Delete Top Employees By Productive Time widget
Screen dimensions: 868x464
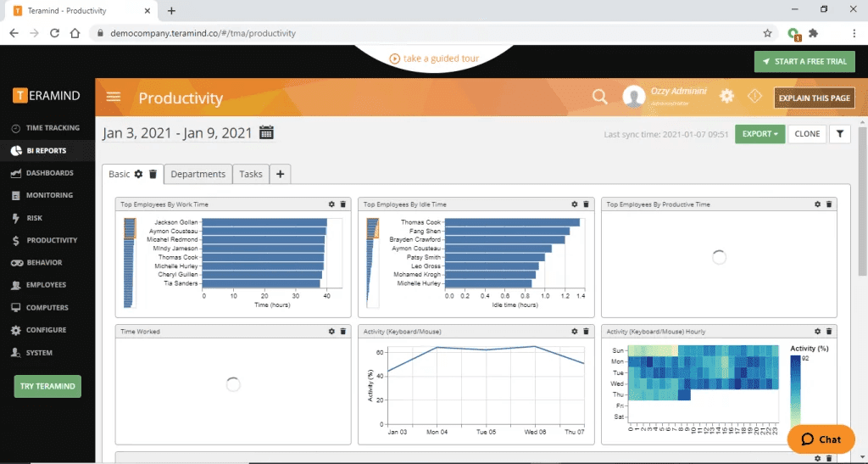[829, 204]
